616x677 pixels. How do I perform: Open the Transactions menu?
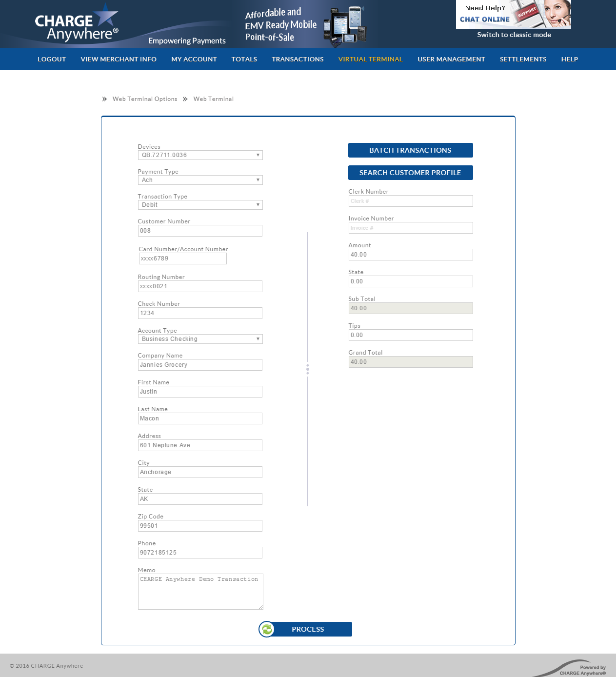[x=298, y=59]
